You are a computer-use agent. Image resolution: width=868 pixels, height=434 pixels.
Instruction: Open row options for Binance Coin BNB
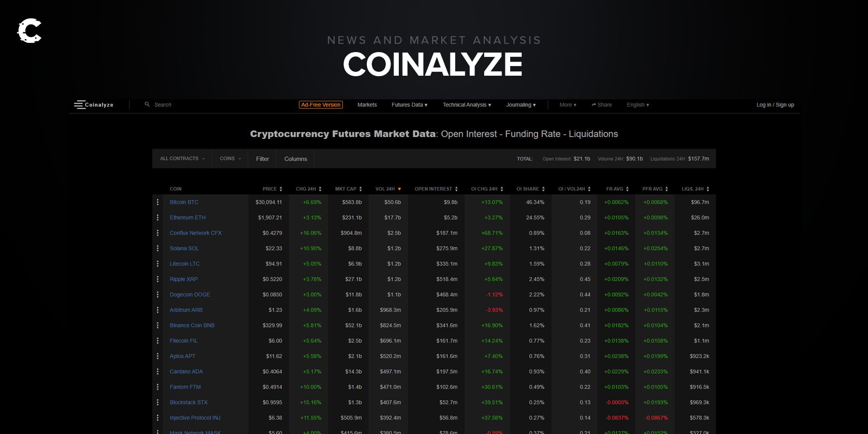158,325
